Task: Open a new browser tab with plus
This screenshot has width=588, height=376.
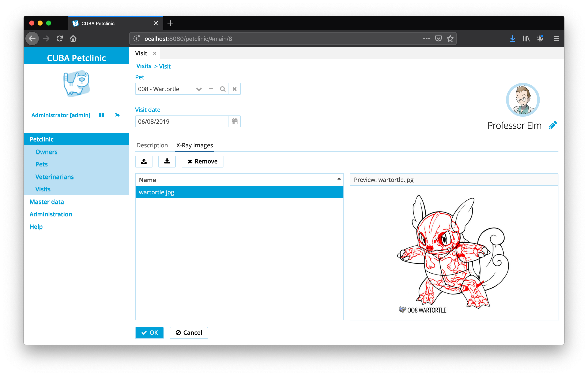Action: click(x=170, y=23)
